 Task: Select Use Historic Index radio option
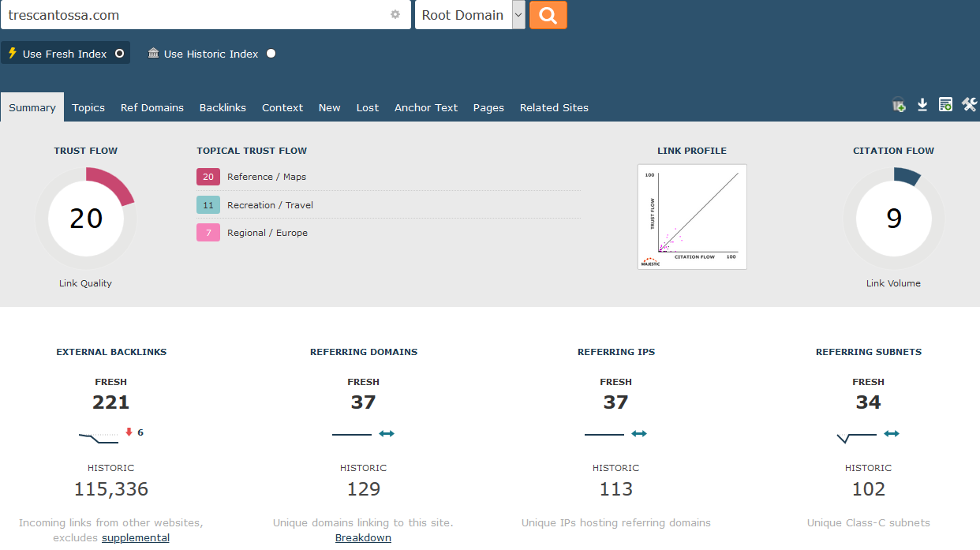(x=271, y=54)
